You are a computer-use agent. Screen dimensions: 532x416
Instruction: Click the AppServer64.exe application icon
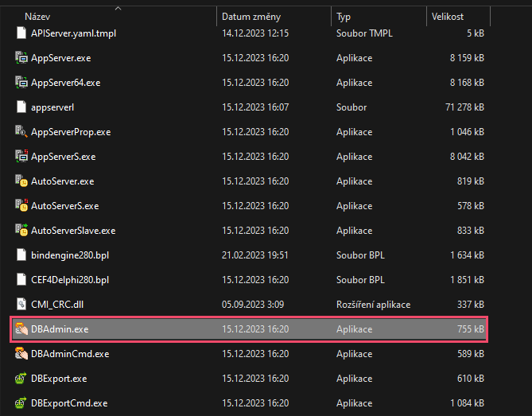(21, 82)
